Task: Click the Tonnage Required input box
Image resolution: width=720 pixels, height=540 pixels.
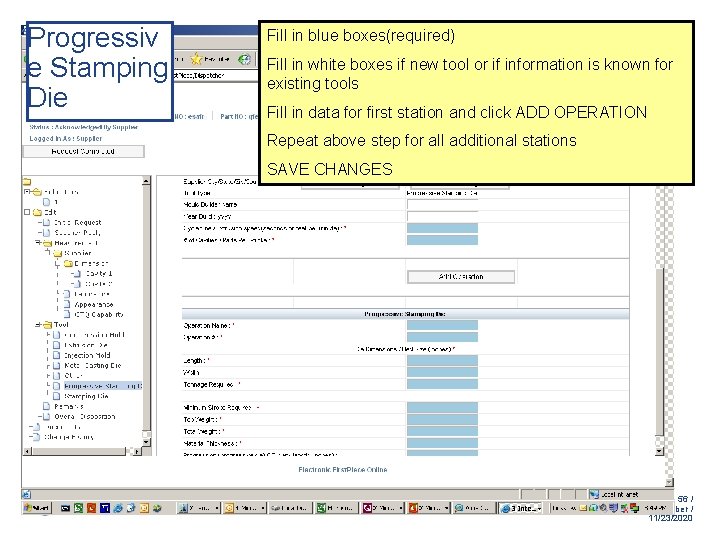Action: click(x=442, y=384)
